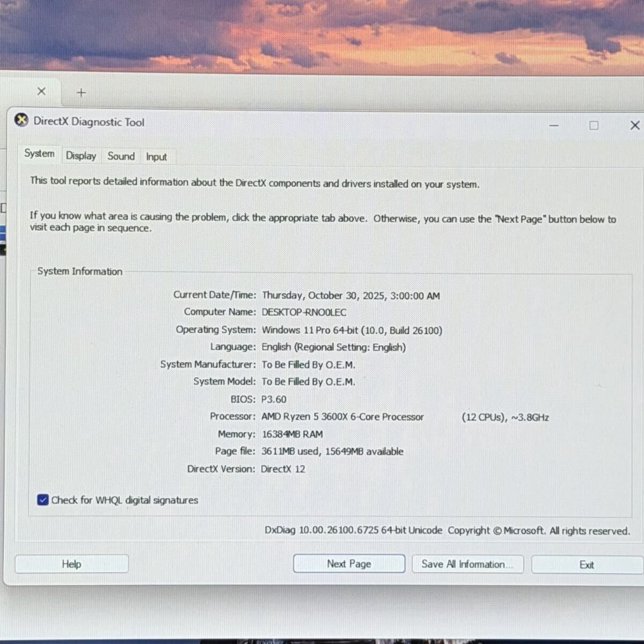Screen dimensions: 644x644
Task: Open a new tab with plus icon
Action: click(x=81, y=93)
